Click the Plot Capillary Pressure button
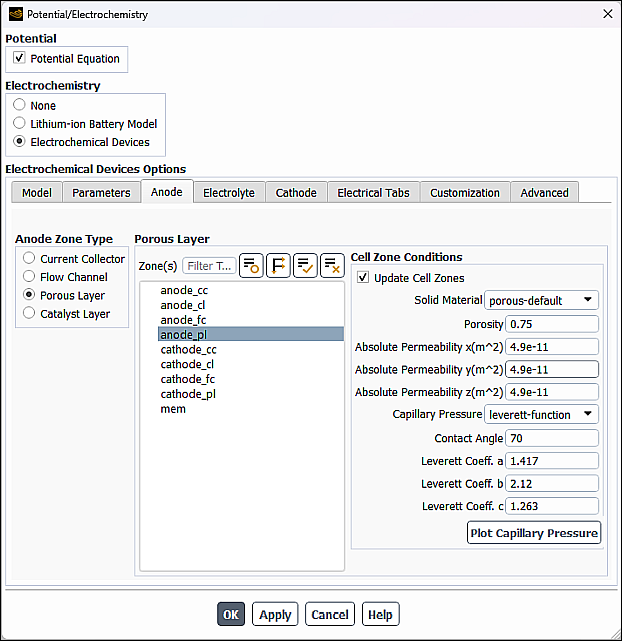The image size is (622, 641). click(x=534, y=533)
